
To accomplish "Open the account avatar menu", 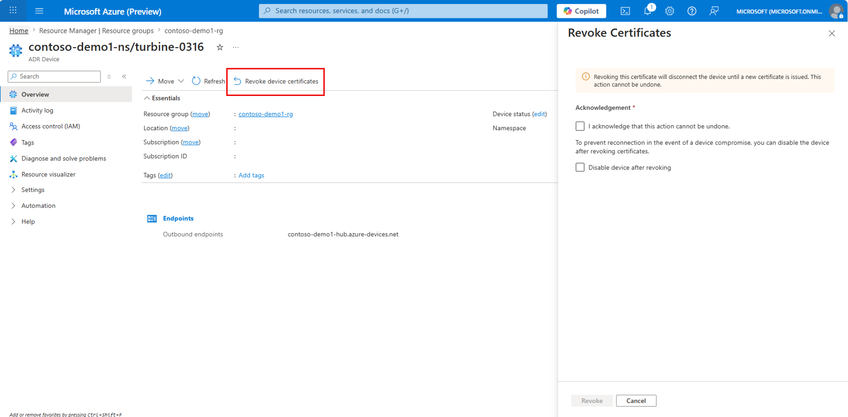I will coord(836,11).
